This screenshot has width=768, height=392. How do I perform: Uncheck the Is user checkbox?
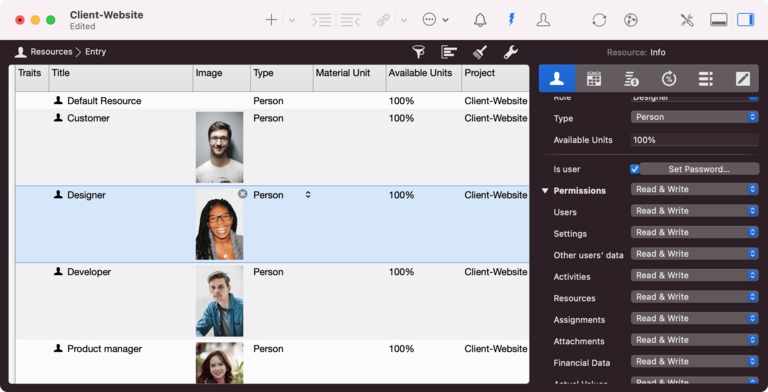pos(634,169)
